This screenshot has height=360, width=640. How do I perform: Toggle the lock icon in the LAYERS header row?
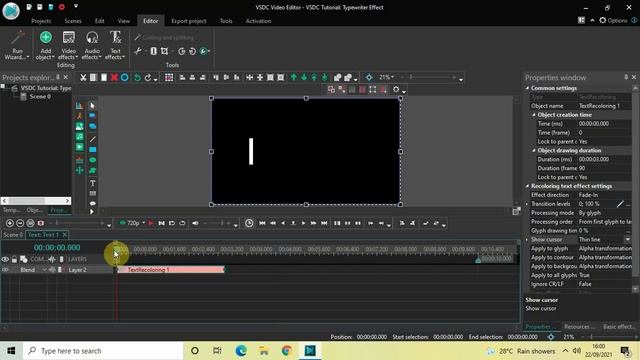(14, 259)
